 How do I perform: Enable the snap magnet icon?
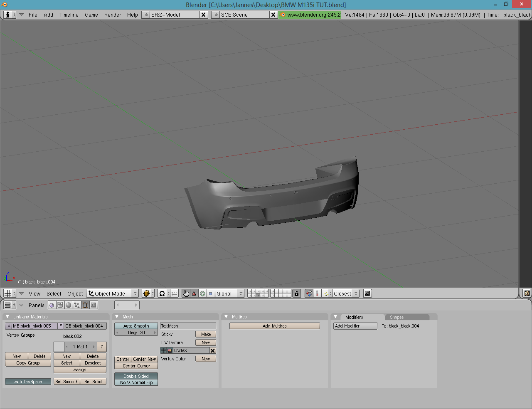(309, 293)
